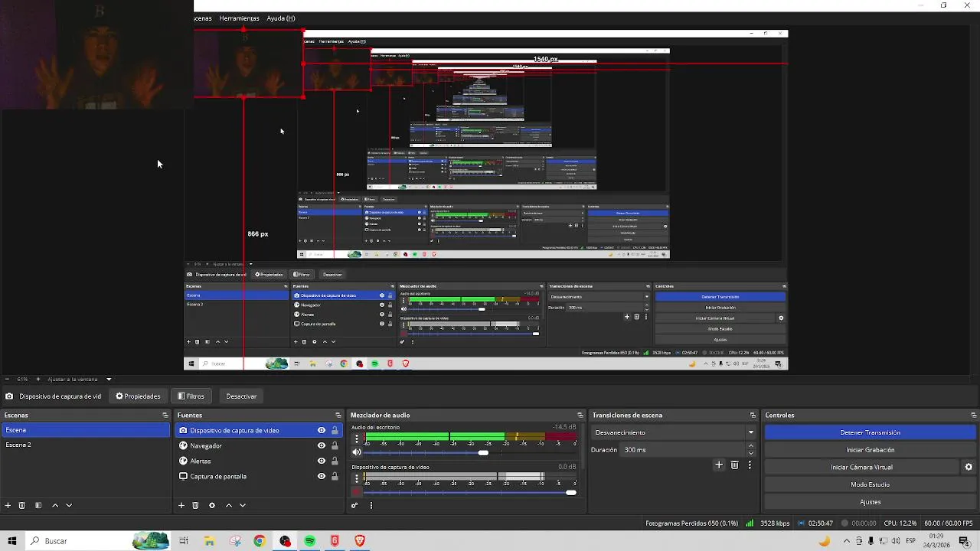Pop out the Fuentes dock
The width and height of the screenshot is (980, 551).
point(339,416)
